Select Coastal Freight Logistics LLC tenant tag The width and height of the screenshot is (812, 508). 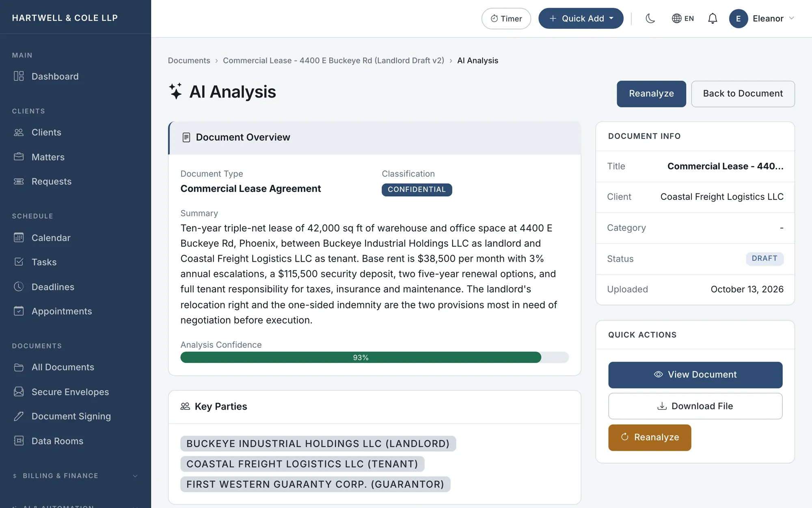click(302, 464)
